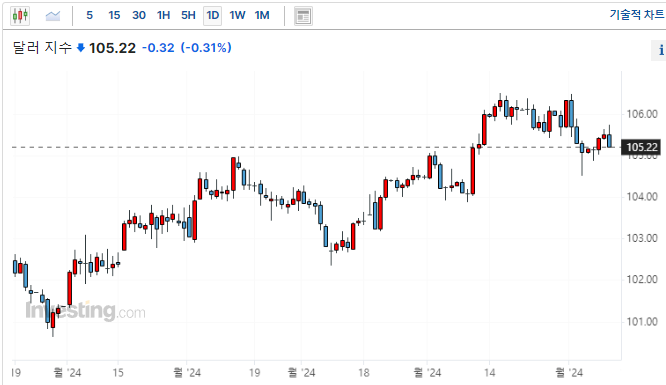The height and width of the screenshot is (385, 666).
Task: Select the 5H interval
Action: 188,16
